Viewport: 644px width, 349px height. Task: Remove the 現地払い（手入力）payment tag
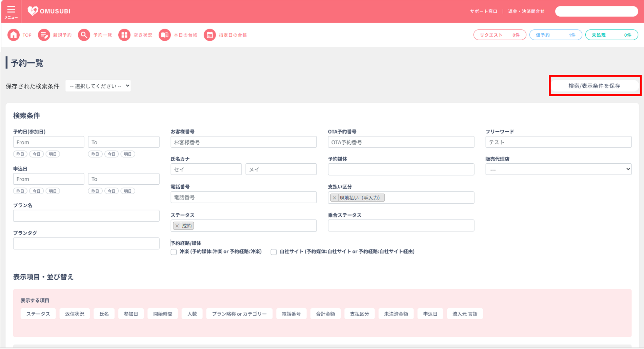coord(335,198)
